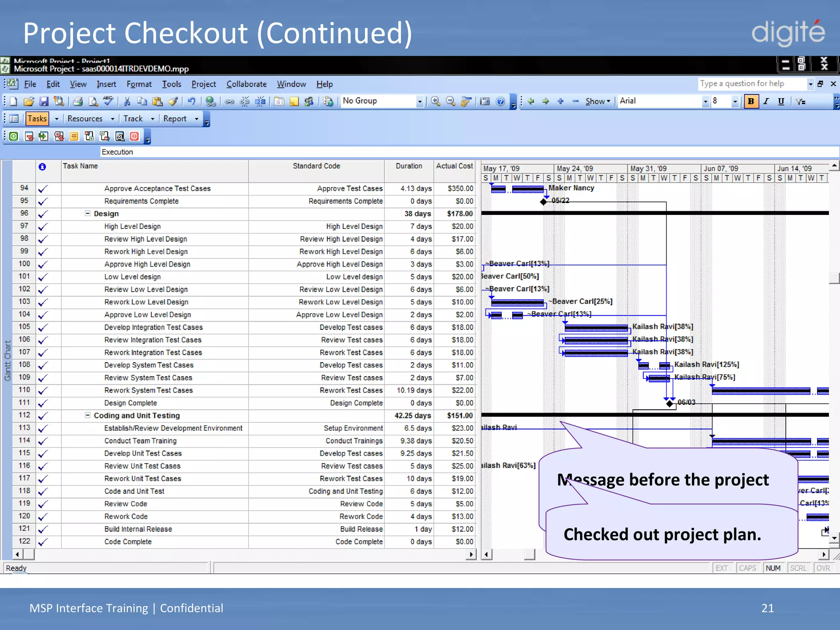
Task: Run the Spelling check (ABC) icon
Action: pyautogui.click(x=108, y=101)
